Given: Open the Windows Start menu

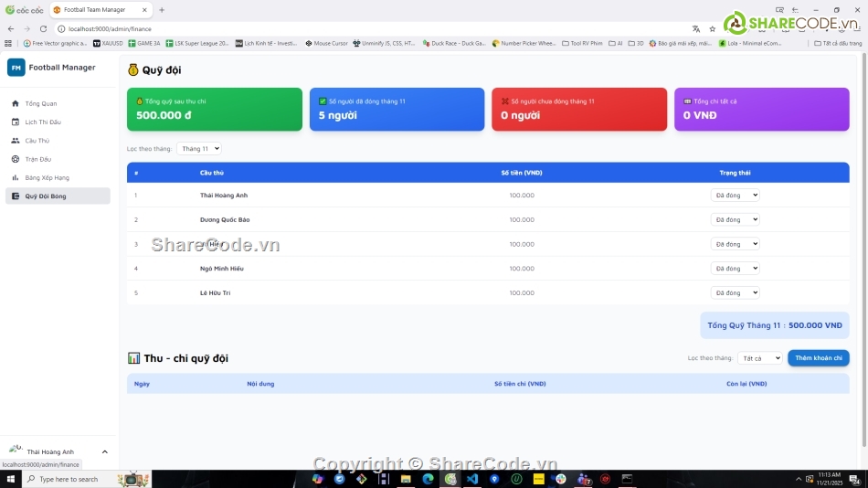Looking at the screenshot, I should [x=11, y=479].
